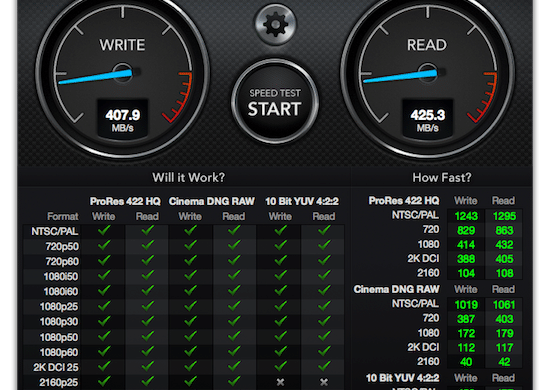550x390 pixels.
Task: Click 1080p50 10 Bit YUV Read checkmark
Action: coord(324,337)
